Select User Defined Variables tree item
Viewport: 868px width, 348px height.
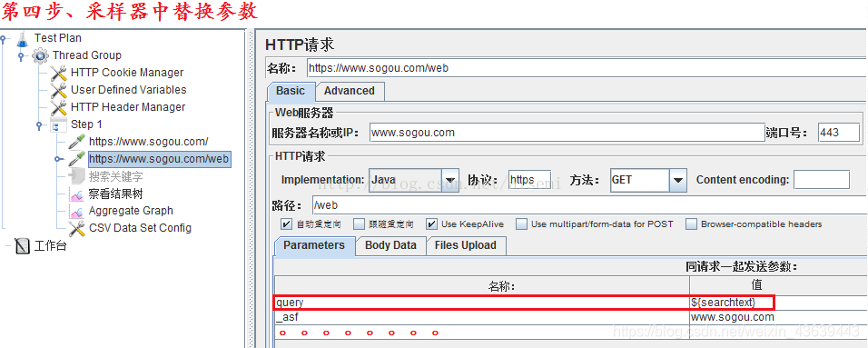point(128,90)
